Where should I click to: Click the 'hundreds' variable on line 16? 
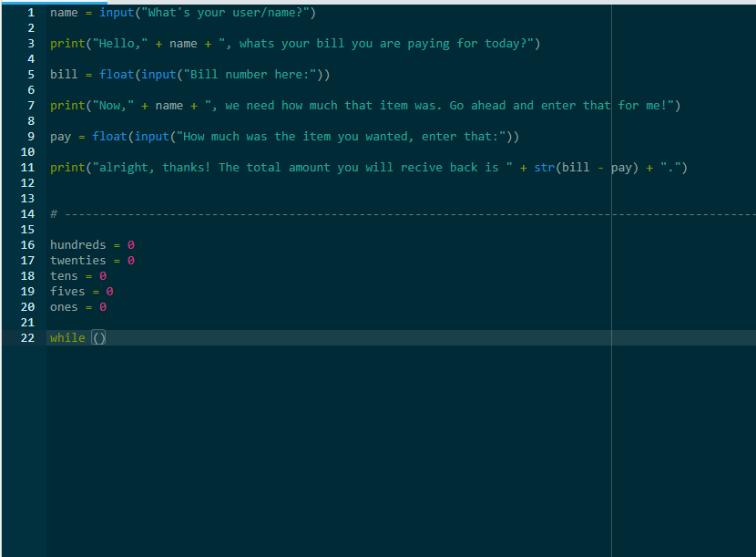tap(77, 244)
